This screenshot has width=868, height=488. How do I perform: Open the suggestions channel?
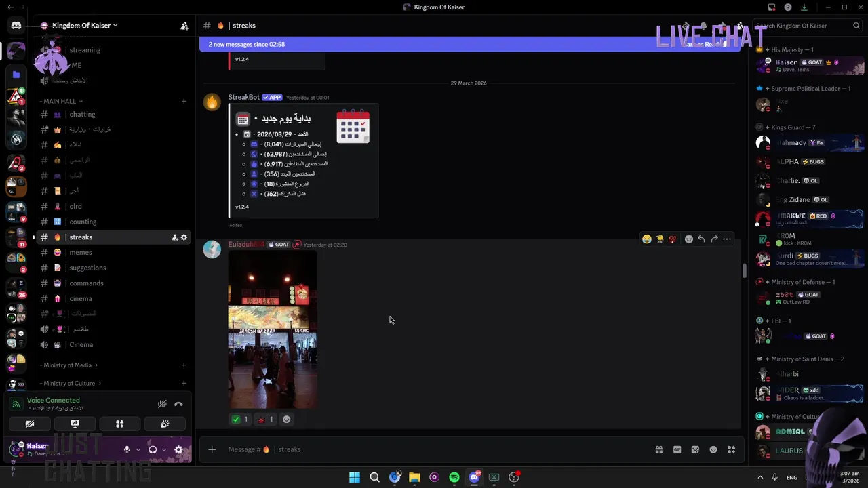click(113, 268)
